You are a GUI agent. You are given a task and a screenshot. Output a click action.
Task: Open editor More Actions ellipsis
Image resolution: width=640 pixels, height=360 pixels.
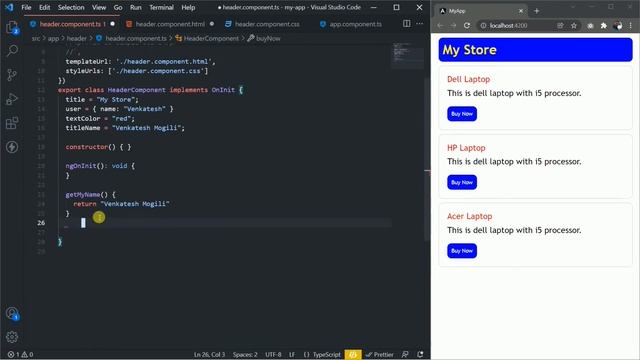pos(420,24)
